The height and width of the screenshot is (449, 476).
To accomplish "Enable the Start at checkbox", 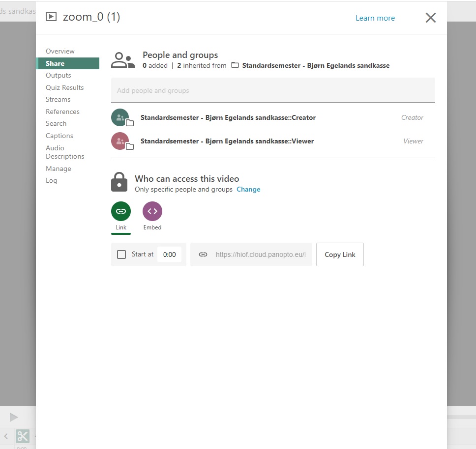I will click(121, 254).
